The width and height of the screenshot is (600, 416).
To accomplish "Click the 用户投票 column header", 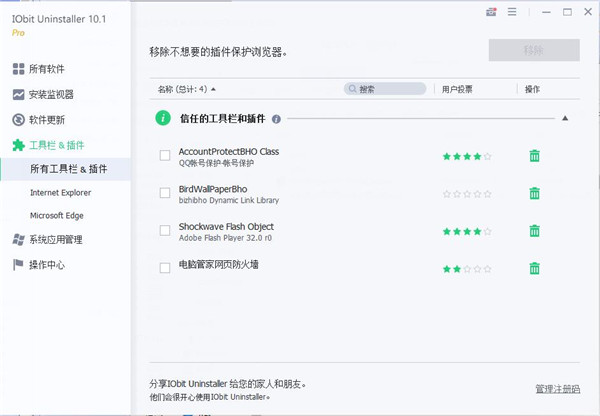I will [x=457, y=89].
